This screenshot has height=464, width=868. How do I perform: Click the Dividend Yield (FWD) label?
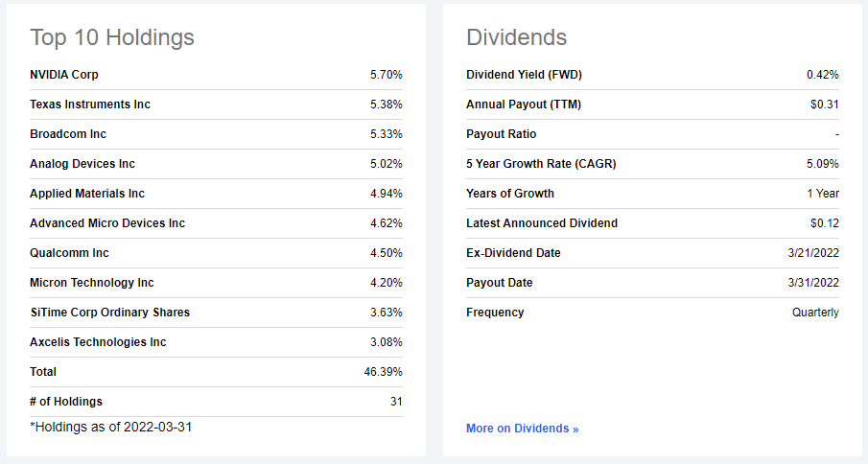click(x=525, y=74)
